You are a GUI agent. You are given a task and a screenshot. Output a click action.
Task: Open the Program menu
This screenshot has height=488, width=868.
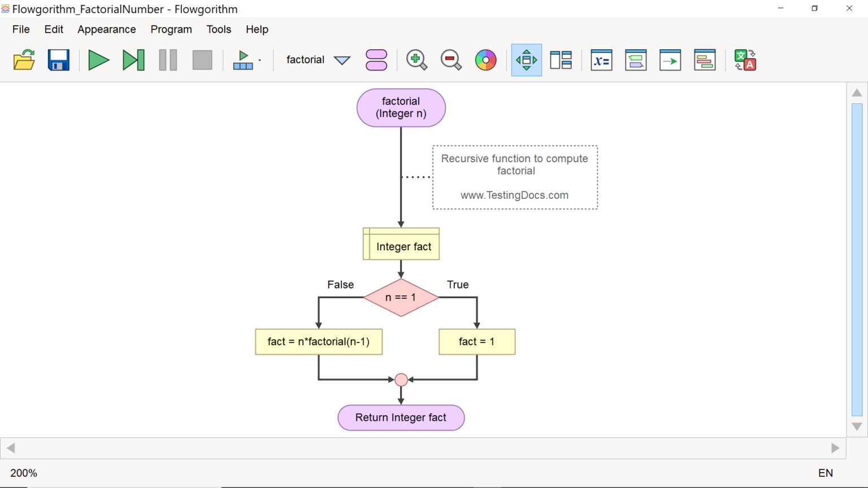tap(171, 29)
